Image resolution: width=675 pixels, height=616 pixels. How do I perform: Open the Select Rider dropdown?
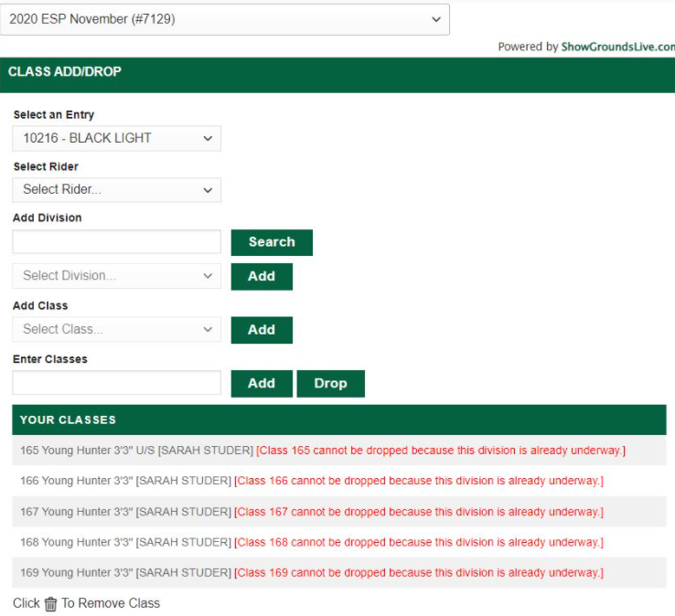point(117,190)
